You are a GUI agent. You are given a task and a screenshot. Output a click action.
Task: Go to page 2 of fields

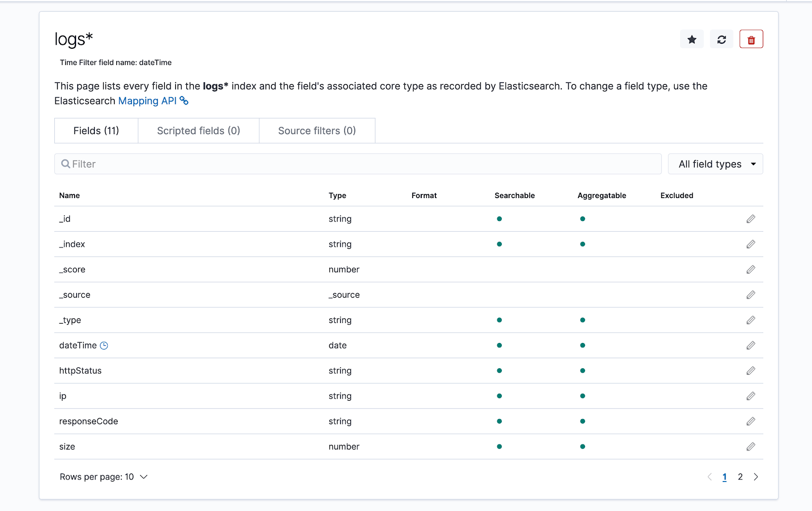pyautogui.click(x=740, y=477)
